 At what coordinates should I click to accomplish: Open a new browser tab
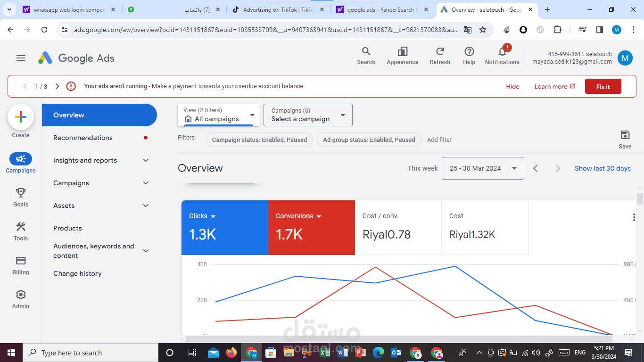pyautogui.click(x=547, y=9)
